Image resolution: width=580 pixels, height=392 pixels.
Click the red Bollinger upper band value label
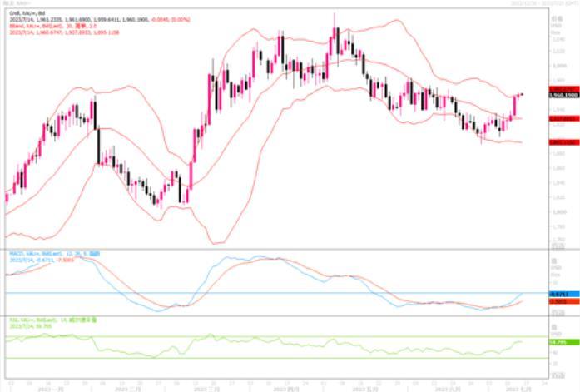tap(562, 88)
